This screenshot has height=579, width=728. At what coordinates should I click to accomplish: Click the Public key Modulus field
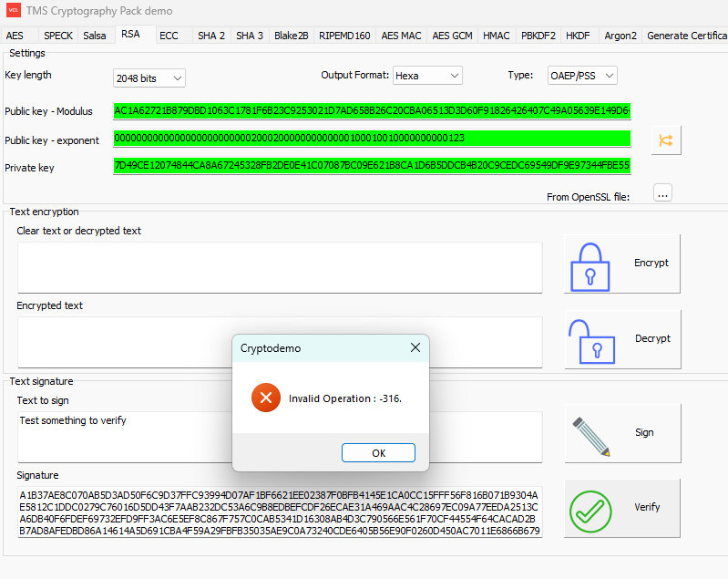(x=372, y=111)
